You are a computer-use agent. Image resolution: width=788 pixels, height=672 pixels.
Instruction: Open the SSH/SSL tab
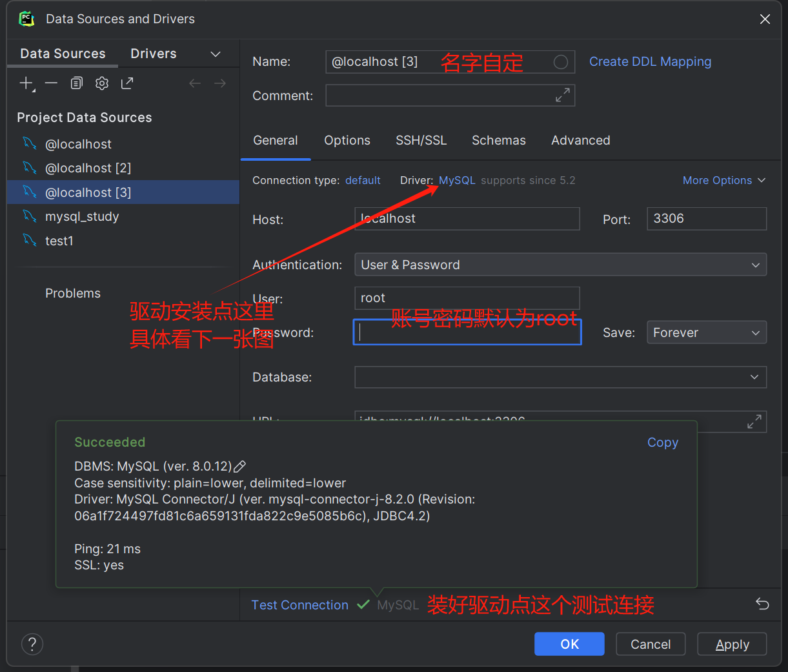click(x=421, y=141)
